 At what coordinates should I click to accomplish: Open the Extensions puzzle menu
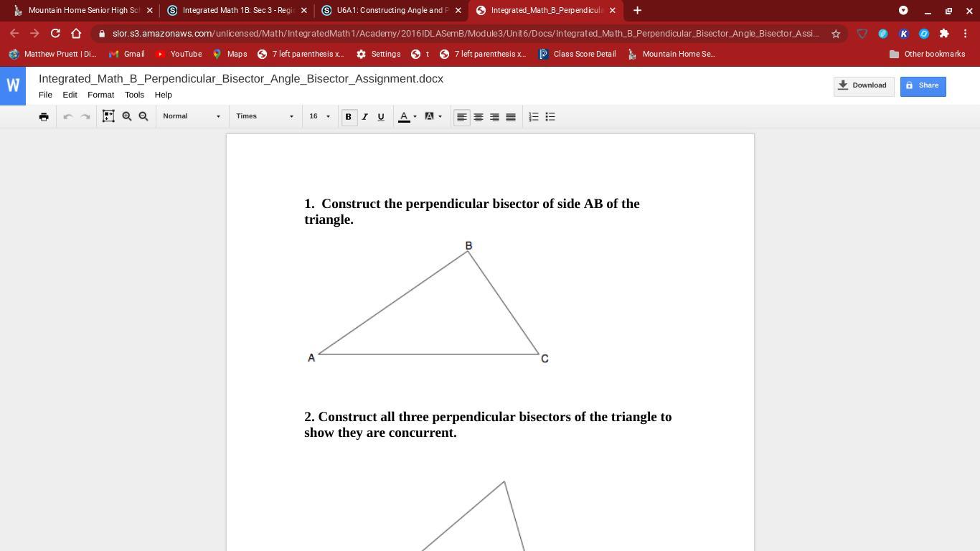[x=944, y=34]
